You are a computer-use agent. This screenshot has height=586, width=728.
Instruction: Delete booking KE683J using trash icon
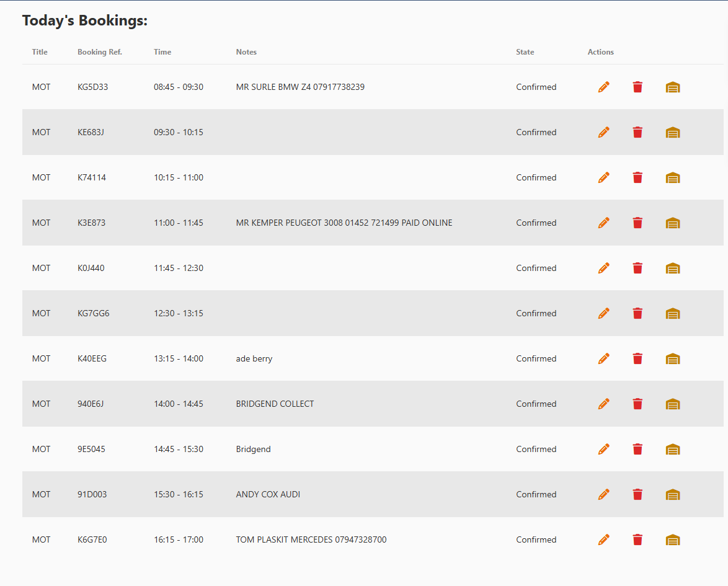[637, 132]
